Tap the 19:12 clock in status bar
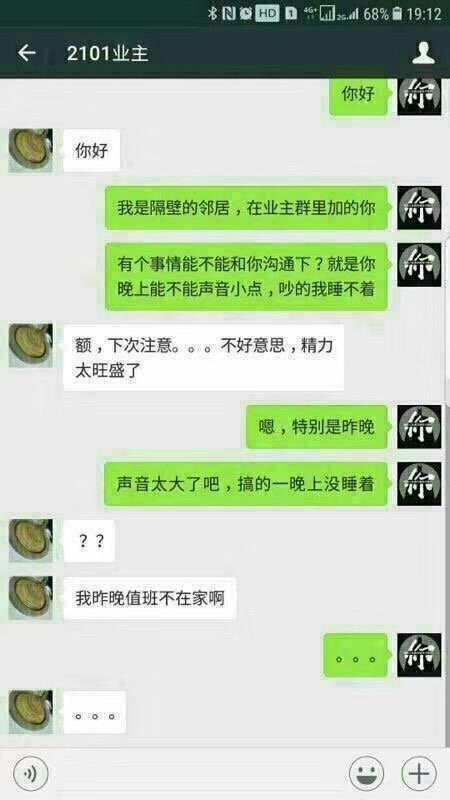 (x=423, y=14)
